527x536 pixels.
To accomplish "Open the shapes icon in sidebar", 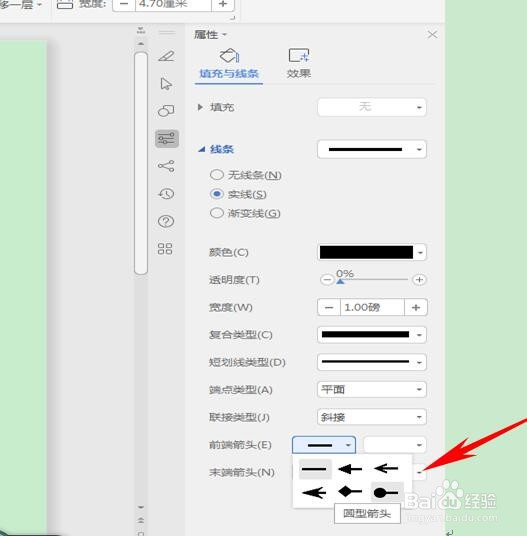I will point(166,111).
